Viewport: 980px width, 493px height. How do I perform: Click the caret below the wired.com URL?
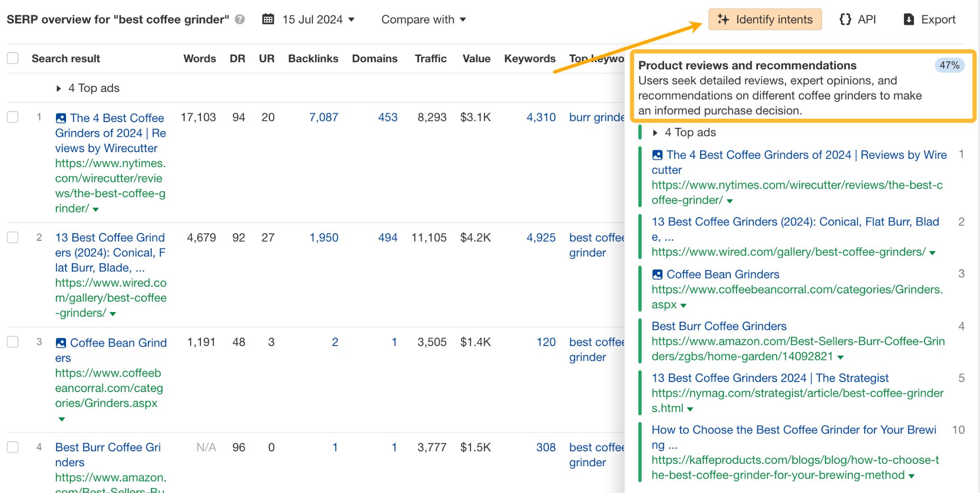(x=111, y=314)
